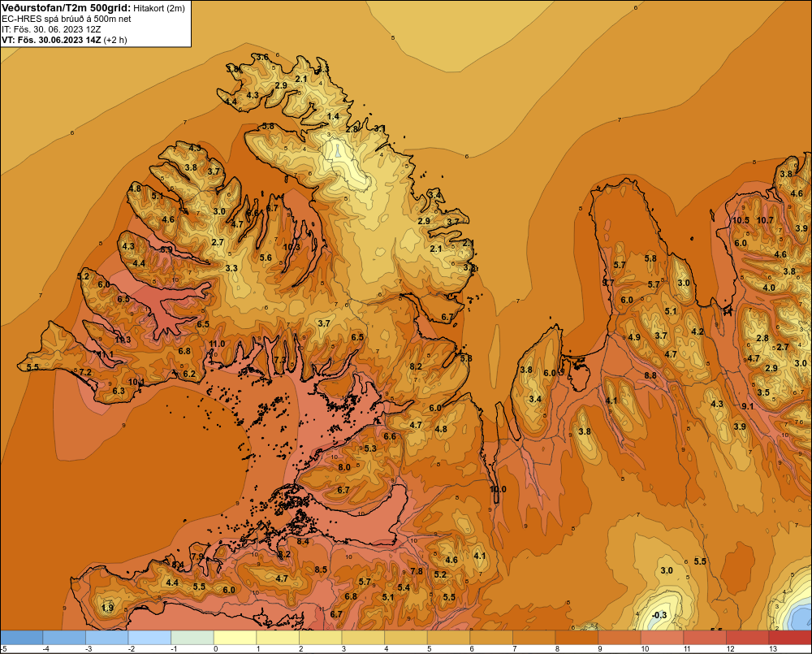Click the legend scale label "11"

pyautogui.click(x=687, y=649)
